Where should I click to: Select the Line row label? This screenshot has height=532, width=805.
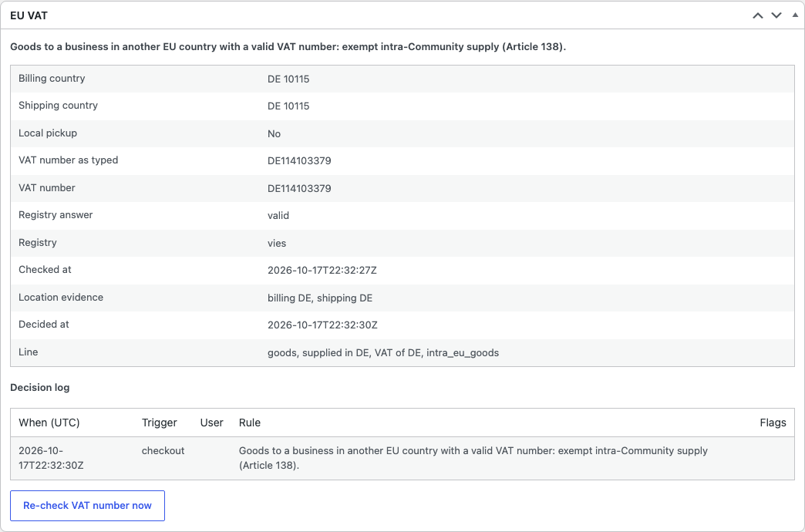pos(29,352)
